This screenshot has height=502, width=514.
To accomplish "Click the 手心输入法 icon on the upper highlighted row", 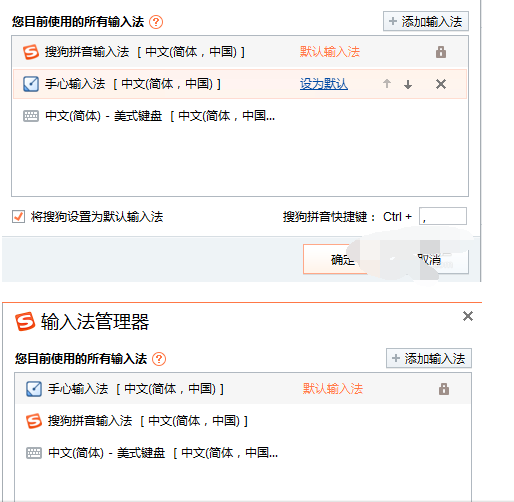I will tap(31, 84).
